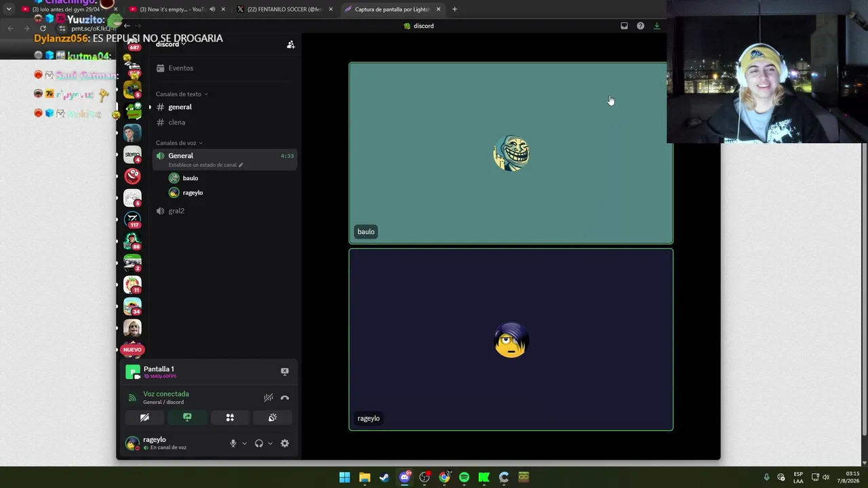
Task: Open the server icon with 88 badge
Action: click(x=132, y=242)
